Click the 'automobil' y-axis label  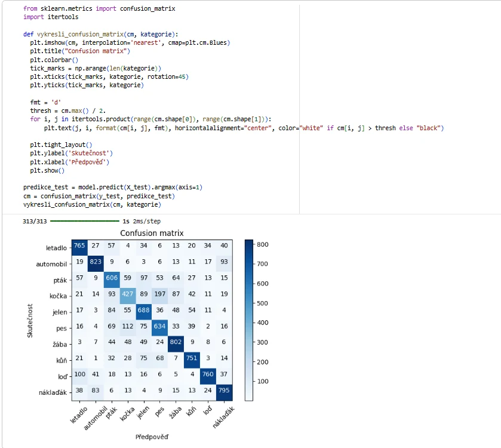coord(51,264)
